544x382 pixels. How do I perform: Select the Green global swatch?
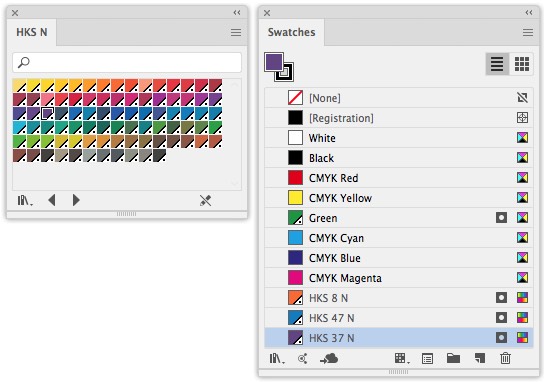point(399,218)
